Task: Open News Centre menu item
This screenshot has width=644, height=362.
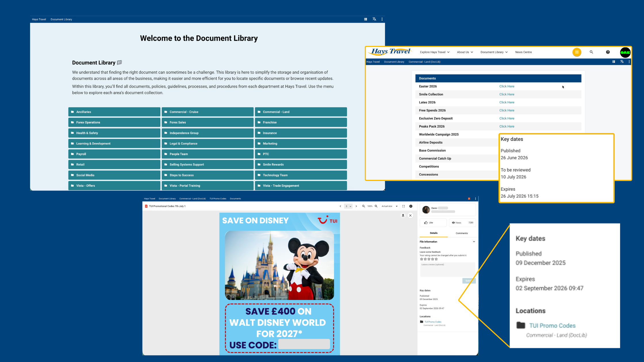Action: [523, 52]
